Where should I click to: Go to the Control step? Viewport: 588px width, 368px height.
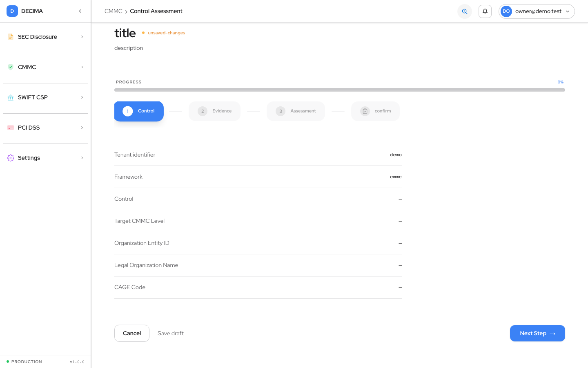coord(139,111)
